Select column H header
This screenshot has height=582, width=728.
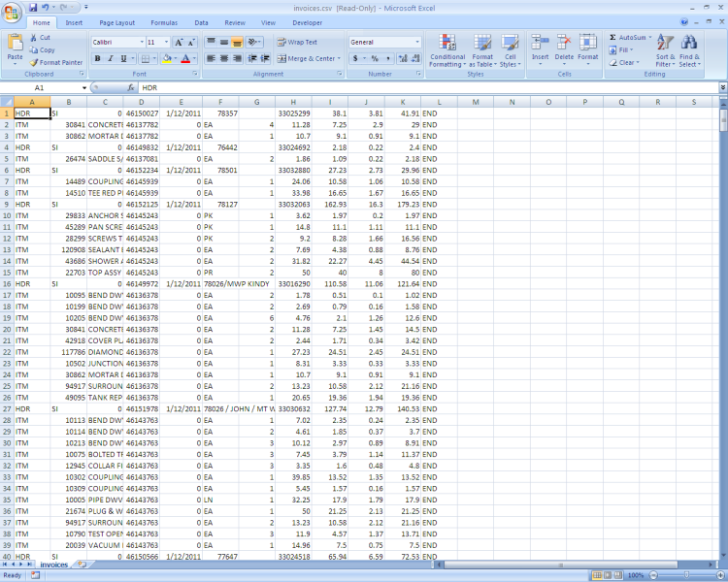(293, 102)
